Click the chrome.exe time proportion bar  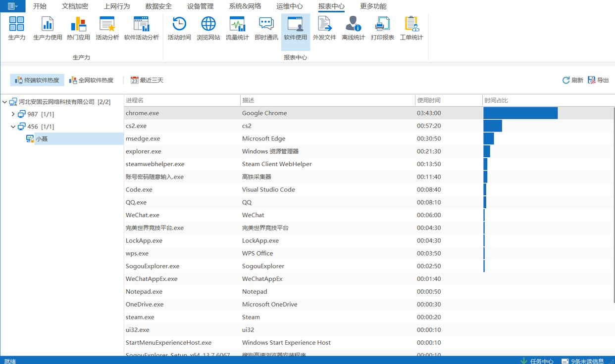(x=520, y=113)
